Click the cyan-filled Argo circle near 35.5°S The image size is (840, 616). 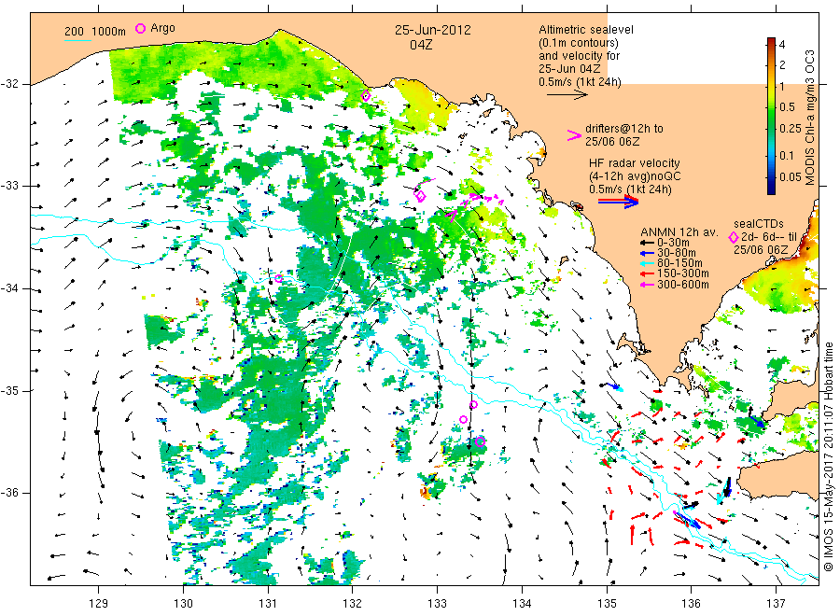tap(480, 441)
